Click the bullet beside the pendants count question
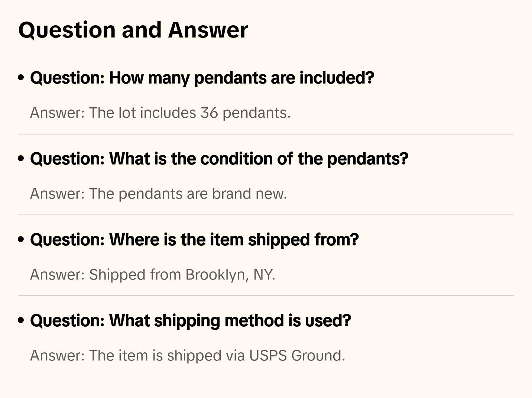 [x=21, y=78]
